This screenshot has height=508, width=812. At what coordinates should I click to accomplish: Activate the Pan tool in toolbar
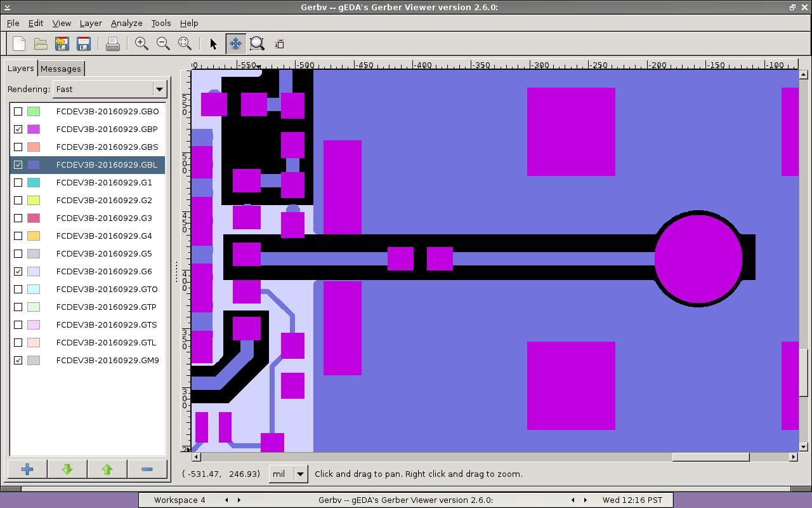(x=235, y=44)
